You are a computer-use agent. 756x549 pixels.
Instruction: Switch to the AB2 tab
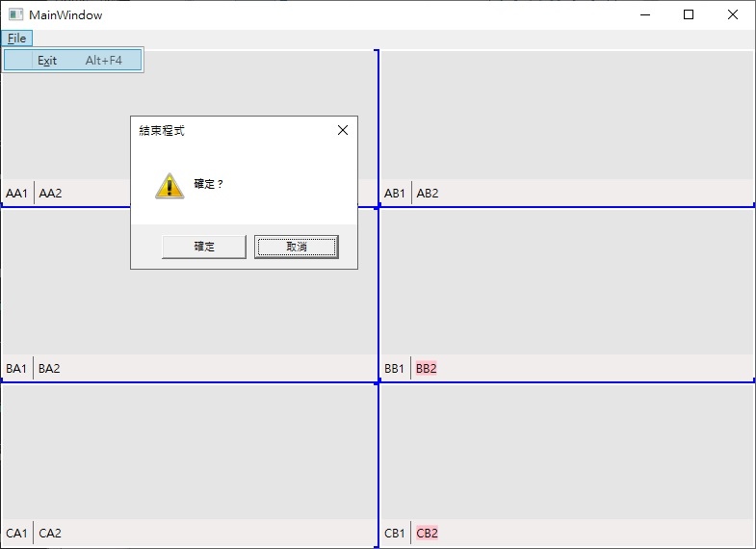(x=428, y=194)
